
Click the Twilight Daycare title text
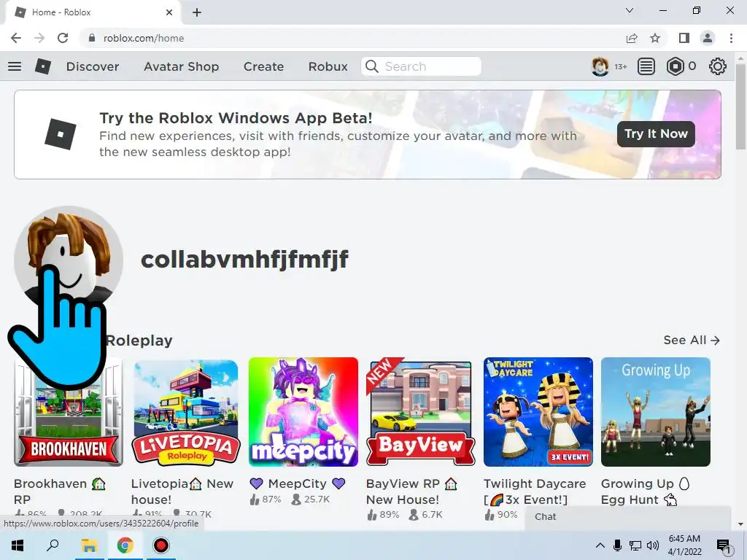click(x=535, y=491)
